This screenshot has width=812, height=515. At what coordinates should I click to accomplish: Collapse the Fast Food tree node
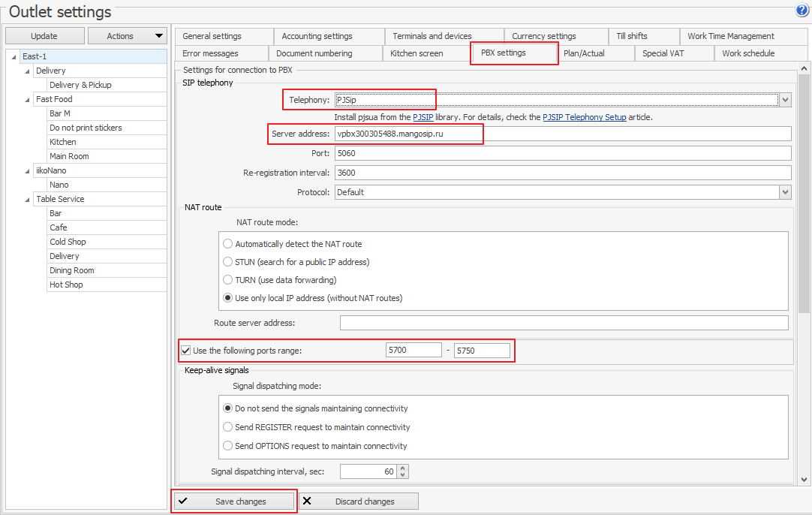tap(28, 99)
